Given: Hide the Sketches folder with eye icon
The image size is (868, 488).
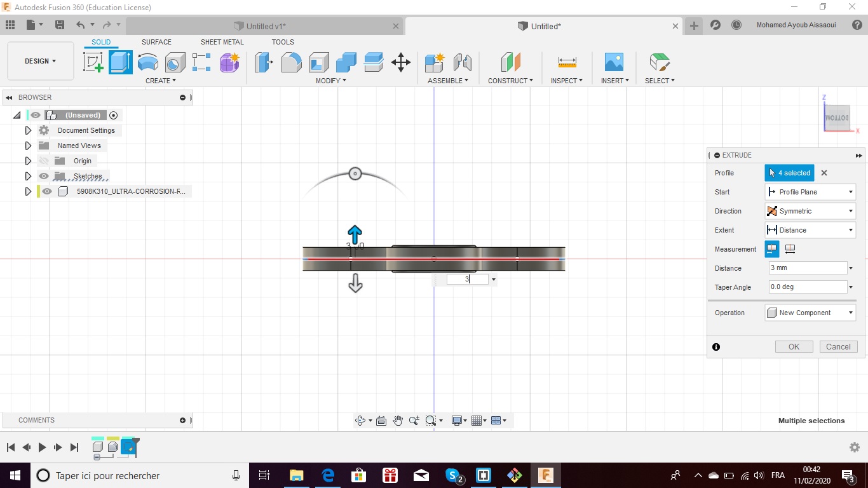Looking at the screenshot, I should 44,176.
